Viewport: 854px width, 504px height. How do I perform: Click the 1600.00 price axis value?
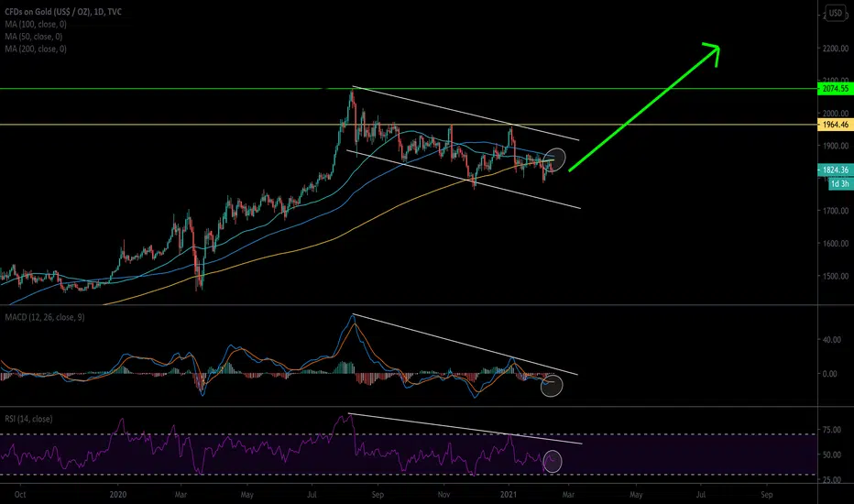[836, 244]
